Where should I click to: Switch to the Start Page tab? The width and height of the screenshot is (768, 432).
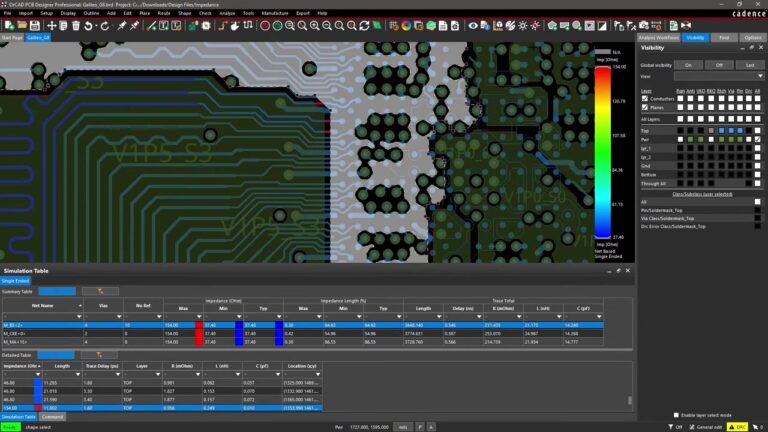12,37
